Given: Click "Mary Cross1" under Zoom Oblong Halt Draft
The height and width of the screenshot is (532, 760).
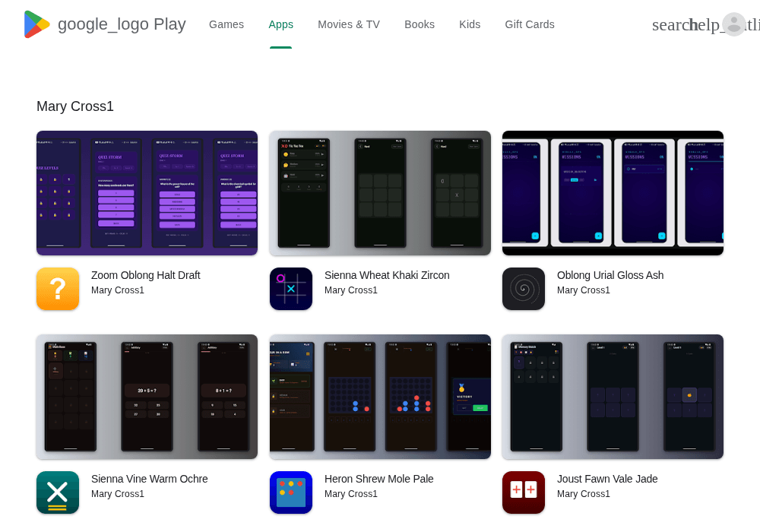Looking at the screenshot, I should click(117, 290).
